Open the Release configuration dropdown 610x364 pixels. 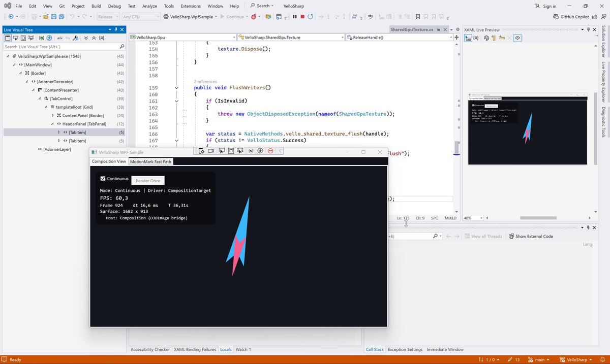107,17
